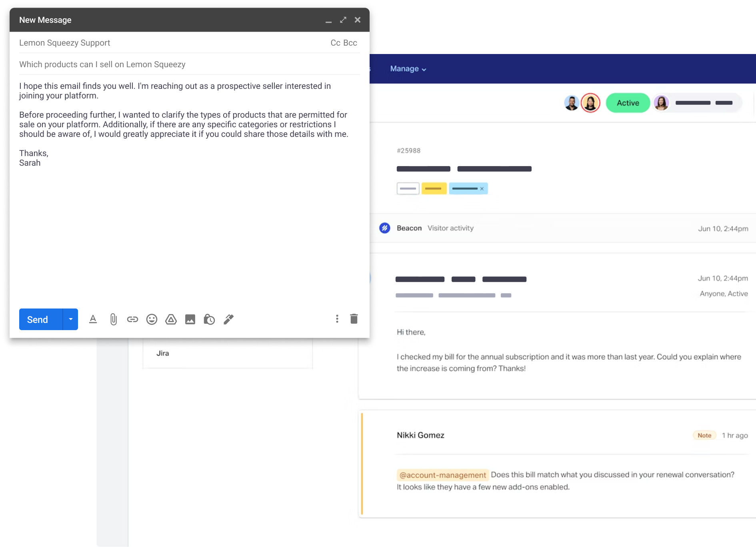Add Bcc recipients
The height and width of the screenshot is (547, 756).
[x=350, y=43]
